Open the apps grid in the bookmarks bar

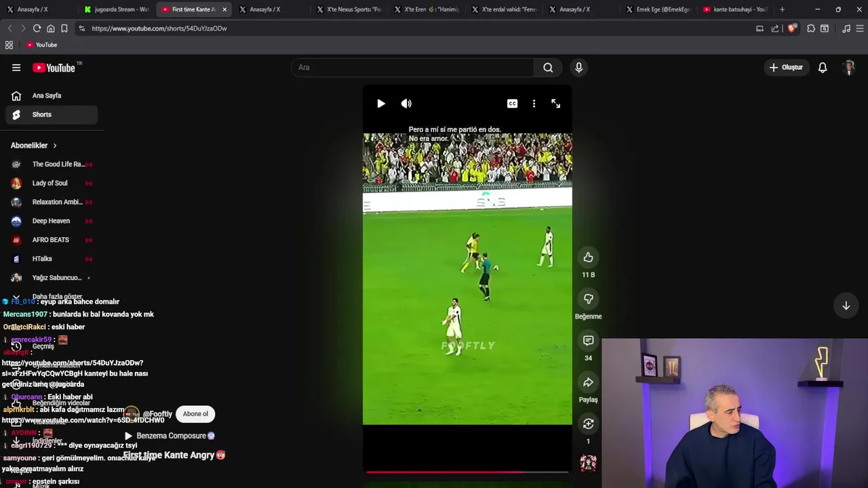(9, 45)
